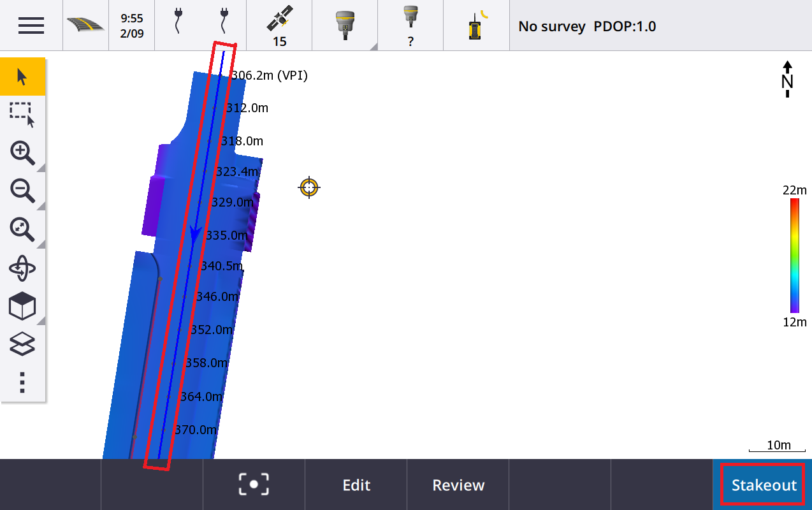Open the controller radio link icon
Screen dimensions: 812x510
point(476,25)
